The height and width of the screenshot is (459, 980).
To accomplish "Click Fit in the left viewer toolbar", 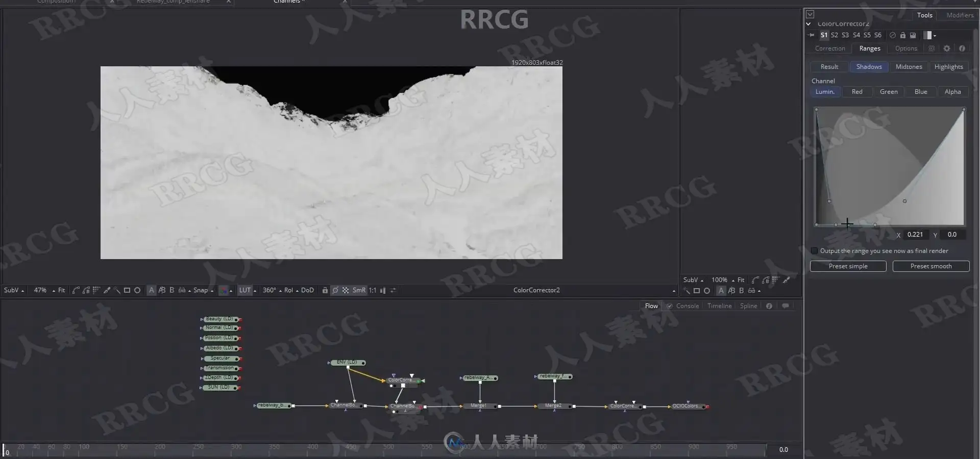I will [x=61, y=290].
